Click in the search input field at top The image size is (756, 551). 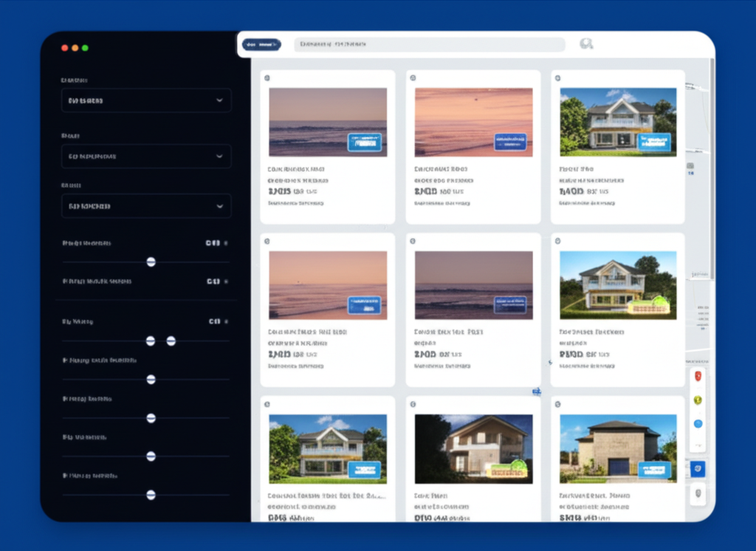(x=430, y=44)
